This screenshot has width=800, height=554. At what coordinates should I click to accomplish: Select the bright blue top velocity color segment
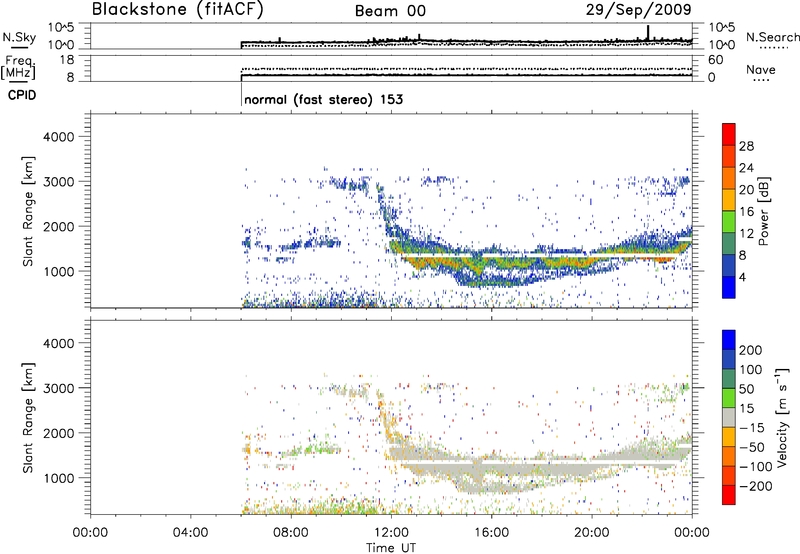[x=729, y=340]
